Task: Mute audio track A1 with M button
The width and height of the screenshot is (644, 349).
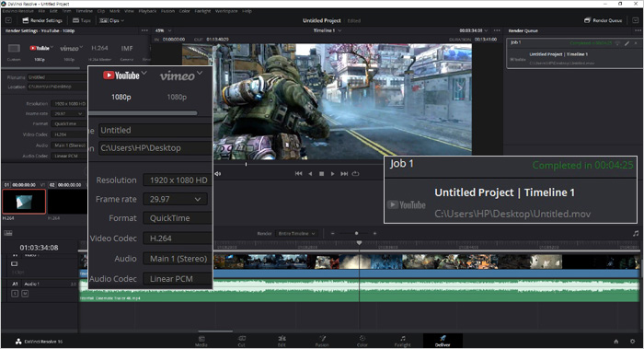Action: 25,294
